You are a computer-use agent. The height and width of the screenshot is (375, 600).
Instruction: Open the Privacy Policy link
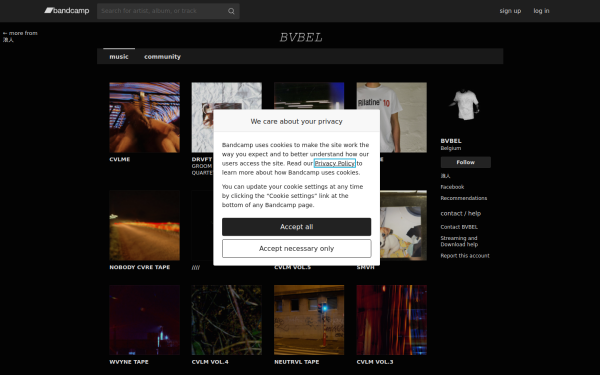tap(335, 163)
